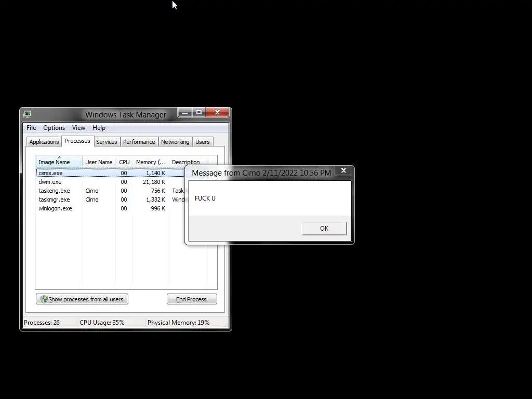Click Show processes from all users

(x=82, y=299)
